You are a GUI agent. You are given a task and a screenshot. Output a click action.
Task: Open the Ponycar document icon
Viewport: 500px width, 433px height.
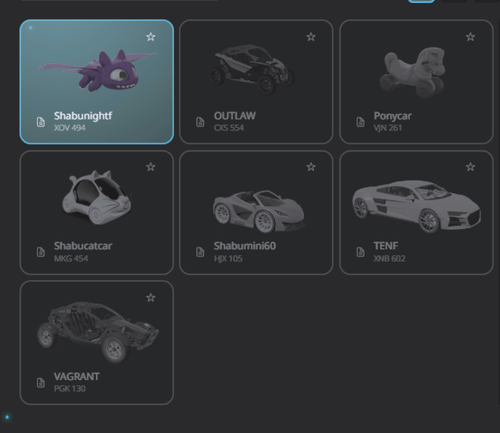(360, 122)
